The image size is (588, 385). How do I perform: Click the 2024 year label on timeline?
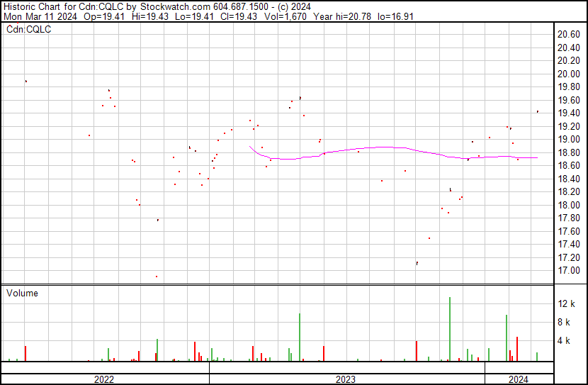pyautogui.click(x=519, y=379)
